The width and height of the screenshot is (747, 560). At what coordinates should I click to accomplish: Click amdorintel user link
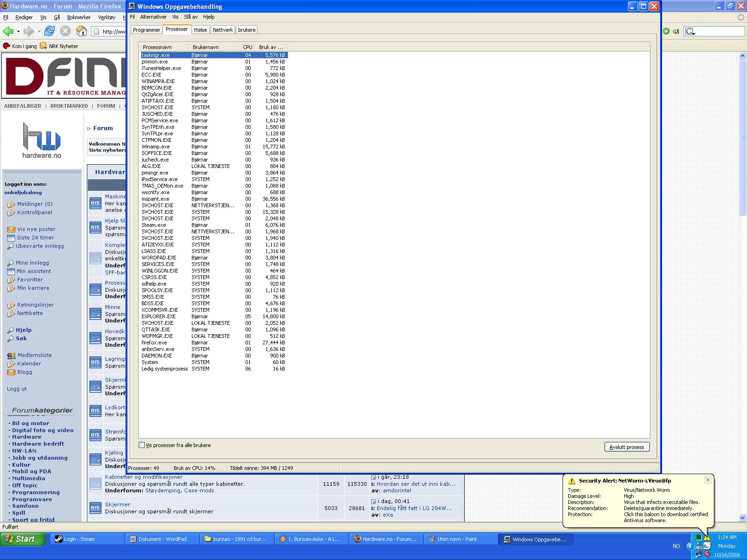click(397, 490)
